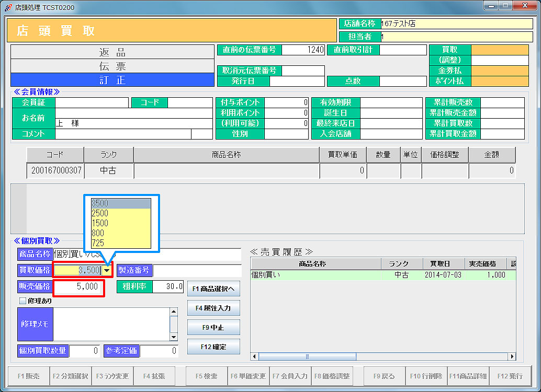Switch to the 訂正 mode
Viewport: 541px width, 392px height.
112,80
